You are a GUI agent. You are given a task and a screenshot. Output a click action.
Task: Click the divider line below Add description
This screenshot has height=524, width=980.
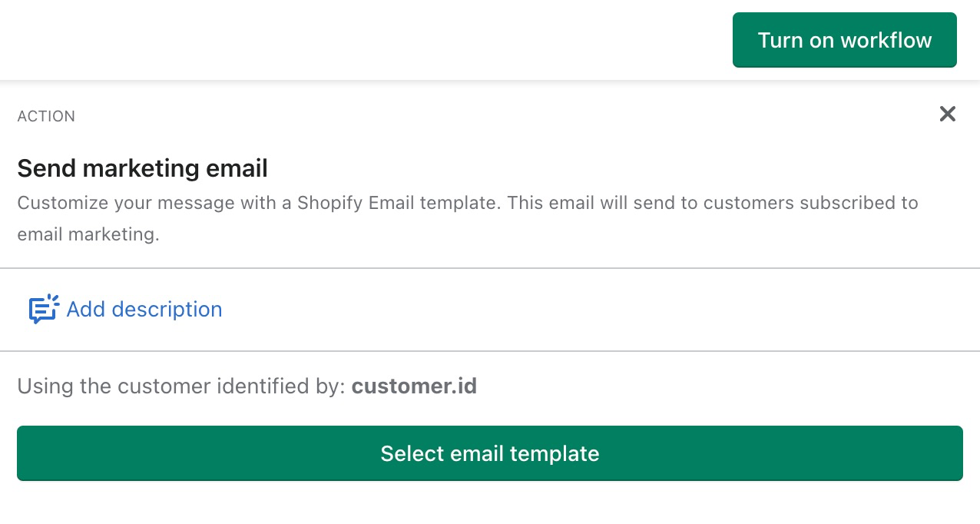click(489, 351)
